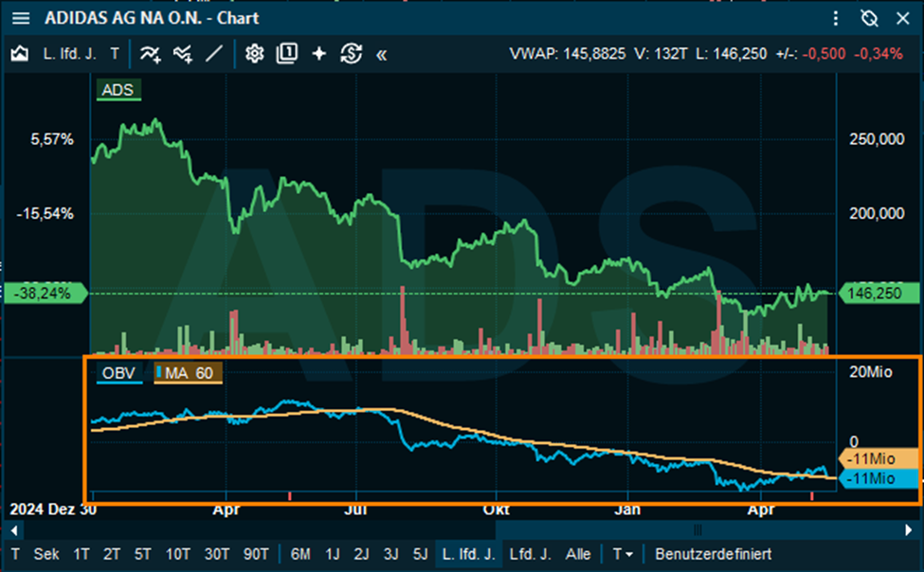
Task: Collapse the toolbar with double chevron
Action: (382, 55)
